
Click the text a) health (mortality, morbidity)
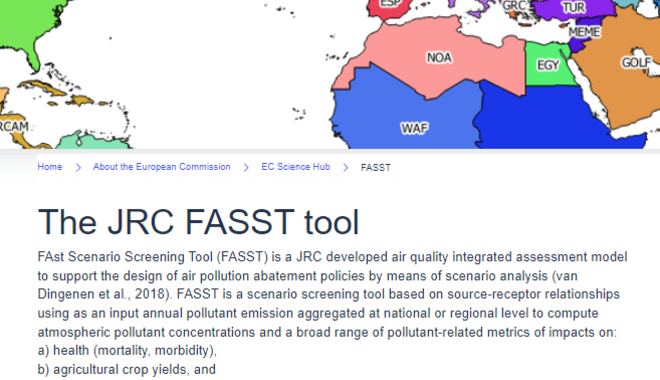pos(127,351)
